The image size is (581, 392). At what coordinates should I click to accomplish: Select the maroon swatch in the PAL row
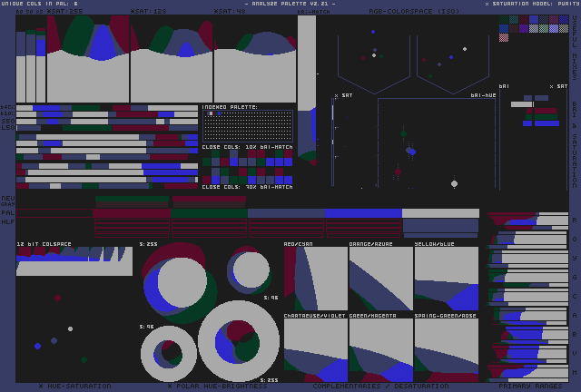coord(131,213)
